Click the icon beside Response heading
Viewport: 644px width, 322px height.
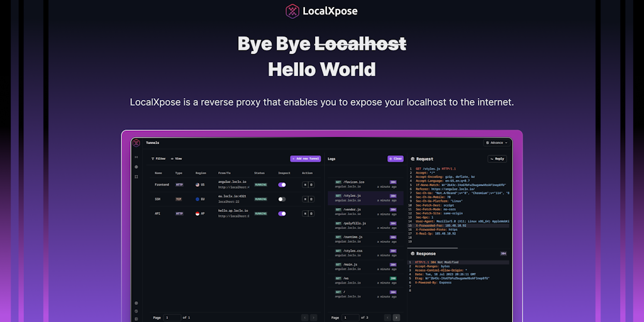tap(413, 254)
